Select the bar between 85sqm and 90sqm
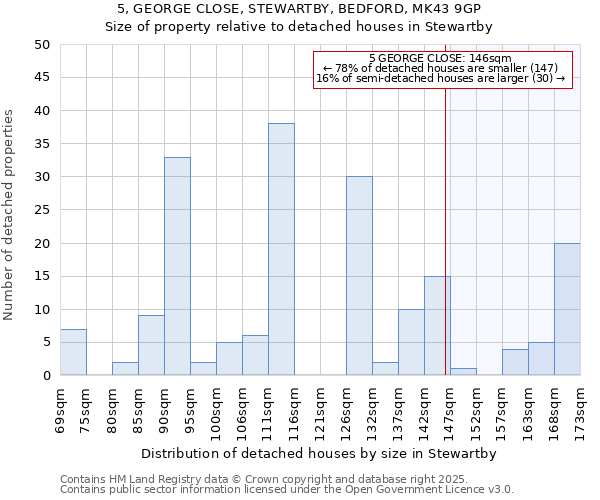The image size is (600, 500). point(151,346)
